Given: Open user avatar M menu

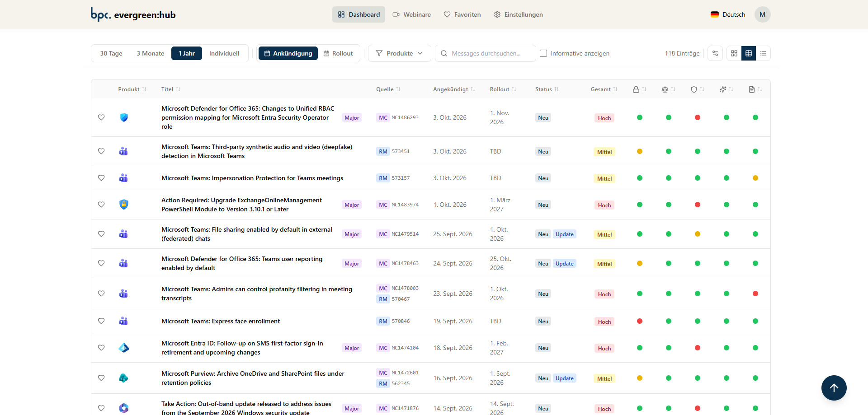Looking at the screenshot, I should pos(763,14).
